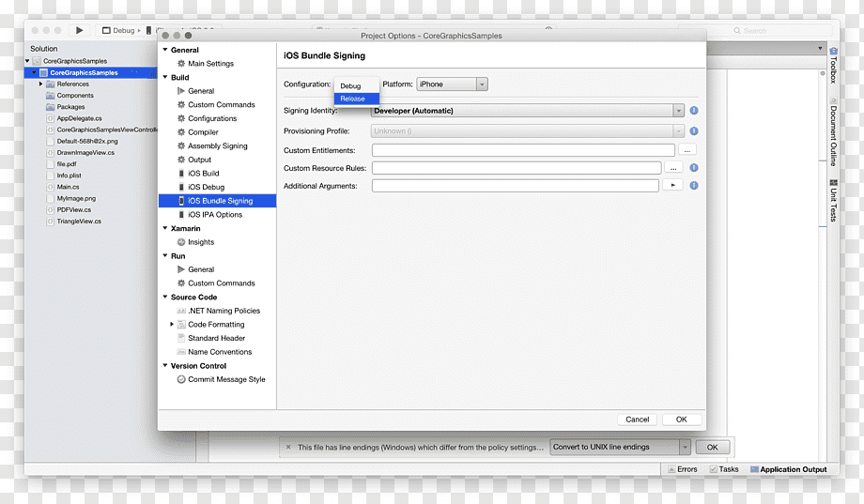Open Output settings page
This screenshot has height=504, width=864.
[x=199, y=160]
